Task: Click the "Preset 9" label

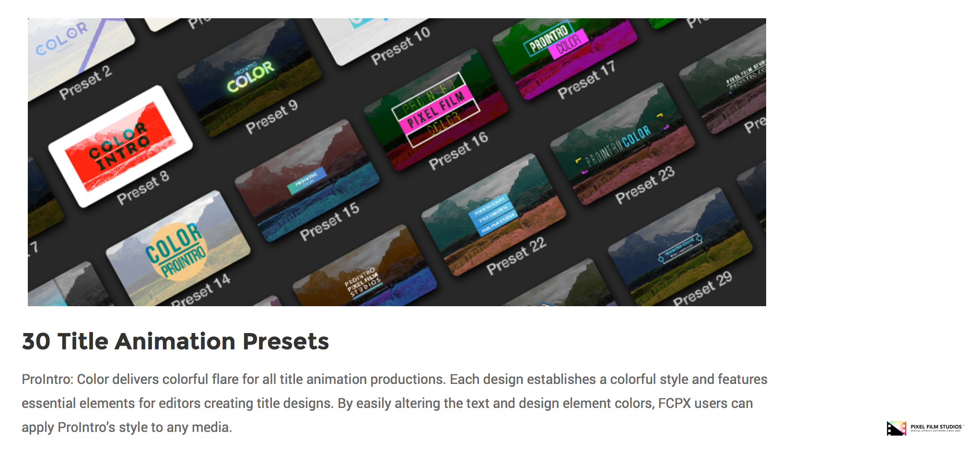Action: (x=272, y=117)
